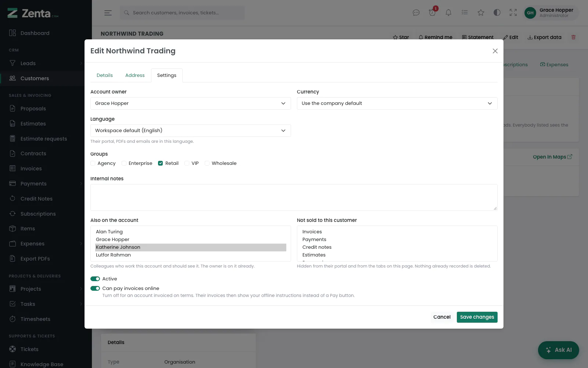Toggle dark mode half-circle icon
This screenshot has height=368, width=588.
(497, 13)
